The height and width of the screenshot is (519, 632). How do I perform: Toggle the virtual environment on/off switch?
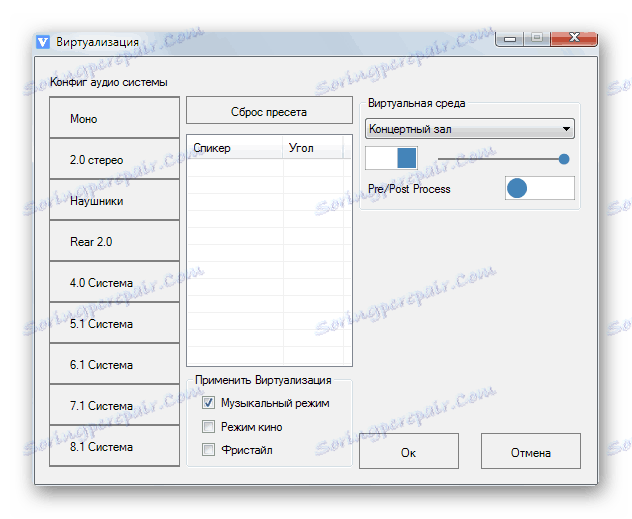391,158
